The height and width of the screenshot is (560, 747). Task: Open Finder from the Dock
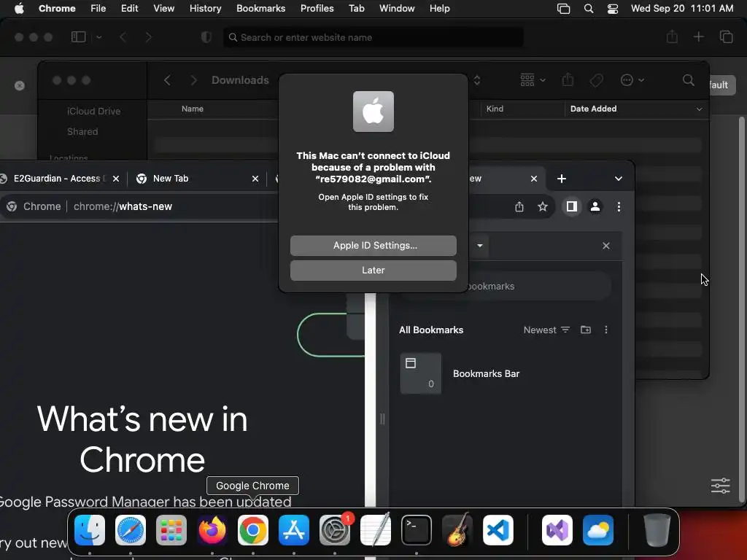pos(90,530)
